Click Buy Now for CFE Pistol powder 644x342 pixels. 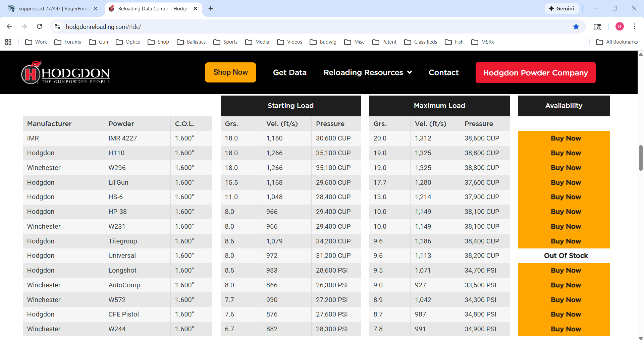click(566, 315)
